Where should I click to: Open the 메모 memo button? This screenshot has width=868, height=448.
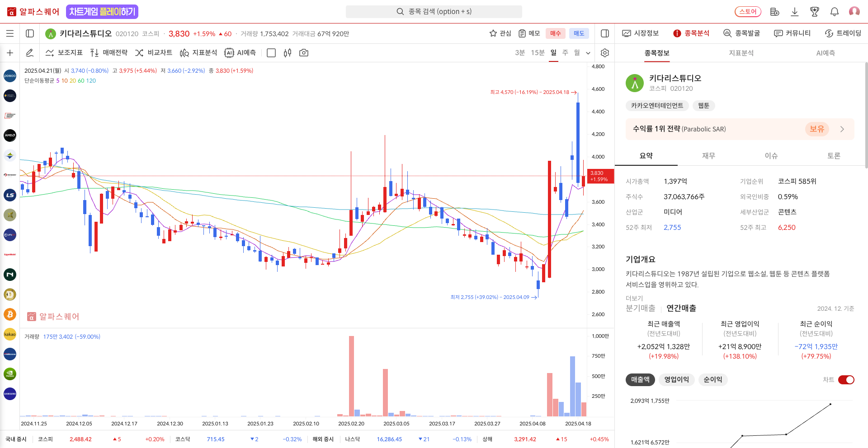point(529,33)
